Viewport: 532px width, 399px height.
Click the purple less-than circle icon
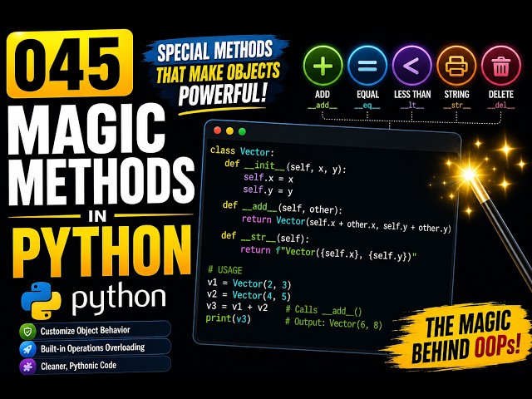(412, 66)
